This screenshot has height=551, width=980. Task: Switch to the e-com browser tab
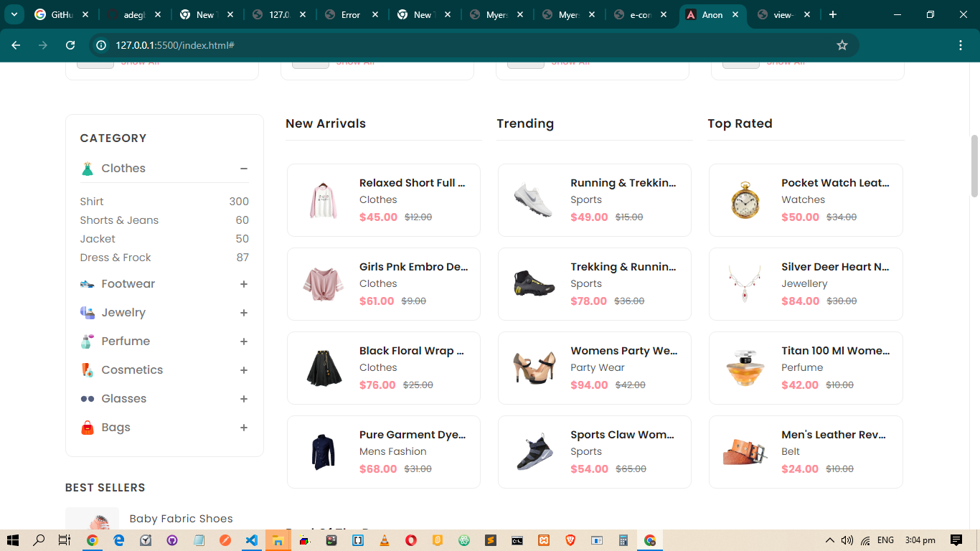(x=640, y=14)
